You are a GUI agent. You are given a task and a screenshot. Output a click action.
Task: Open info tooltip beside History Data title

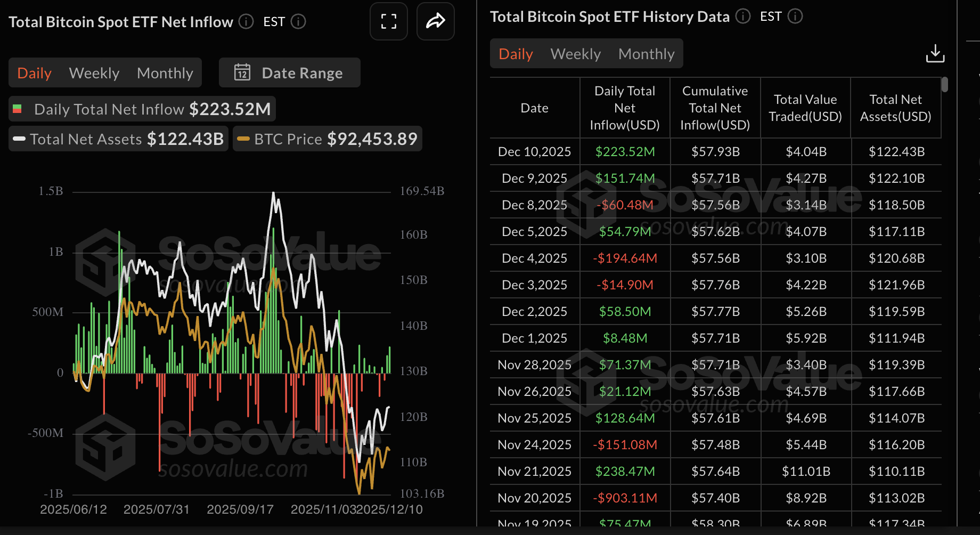742,17
